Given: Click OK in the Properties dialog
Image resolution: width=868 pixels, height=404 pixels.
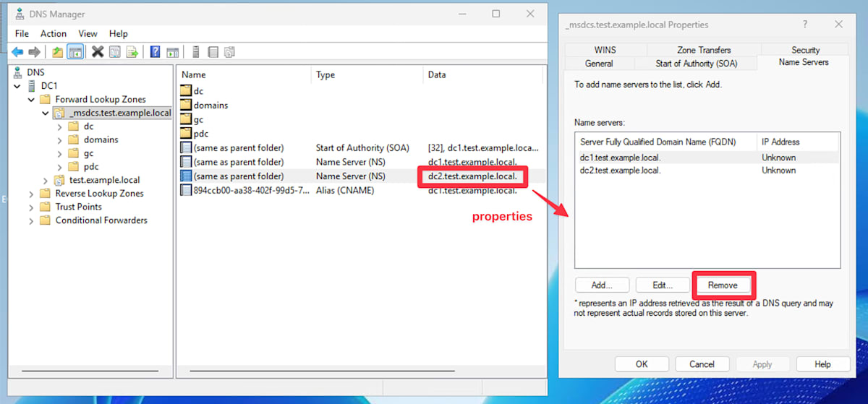Looking at the screenshot, I should [x=642, y=364].
